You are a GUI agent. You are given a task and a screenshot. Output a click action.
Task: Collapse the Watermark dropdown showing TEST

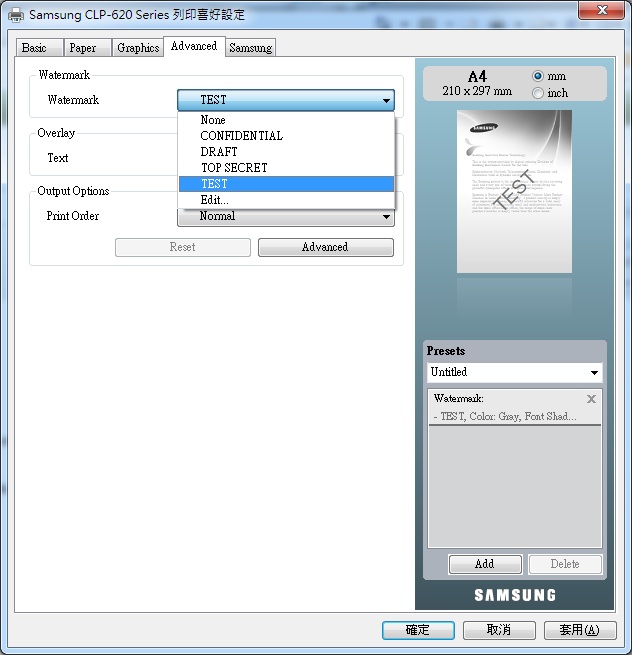286,100
